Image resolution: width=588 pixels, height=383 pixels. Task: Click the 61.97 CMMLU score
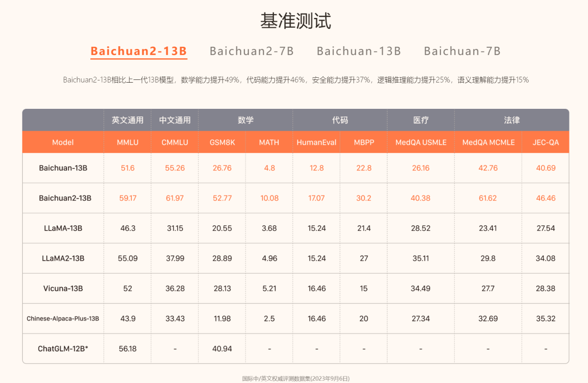175,198
